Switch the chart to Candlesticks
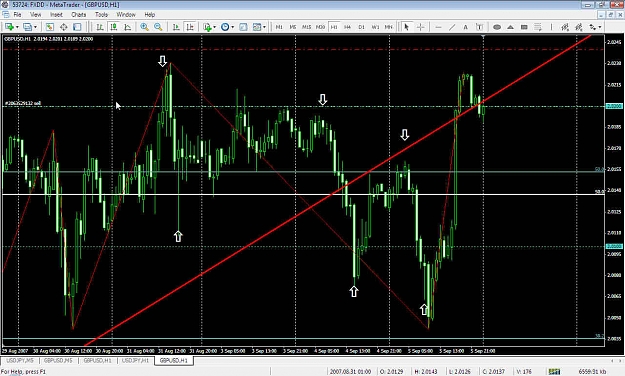Screen dimensions: 625x376 tap(114, 27)
